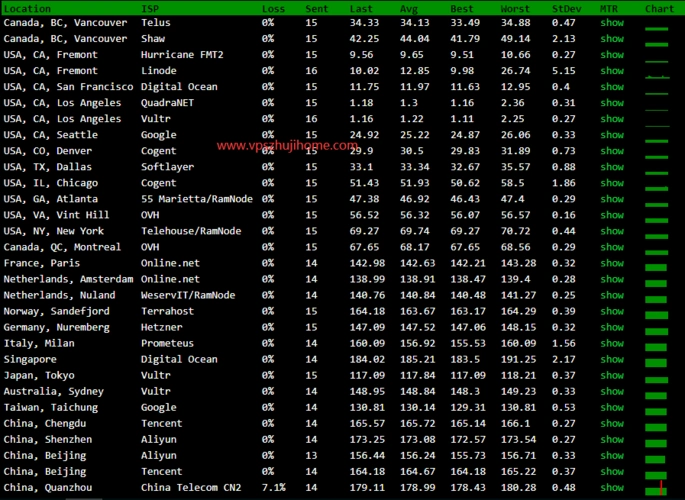
Task: Click 'show' MTR link for Vancouver Telus
Action: 611,23
